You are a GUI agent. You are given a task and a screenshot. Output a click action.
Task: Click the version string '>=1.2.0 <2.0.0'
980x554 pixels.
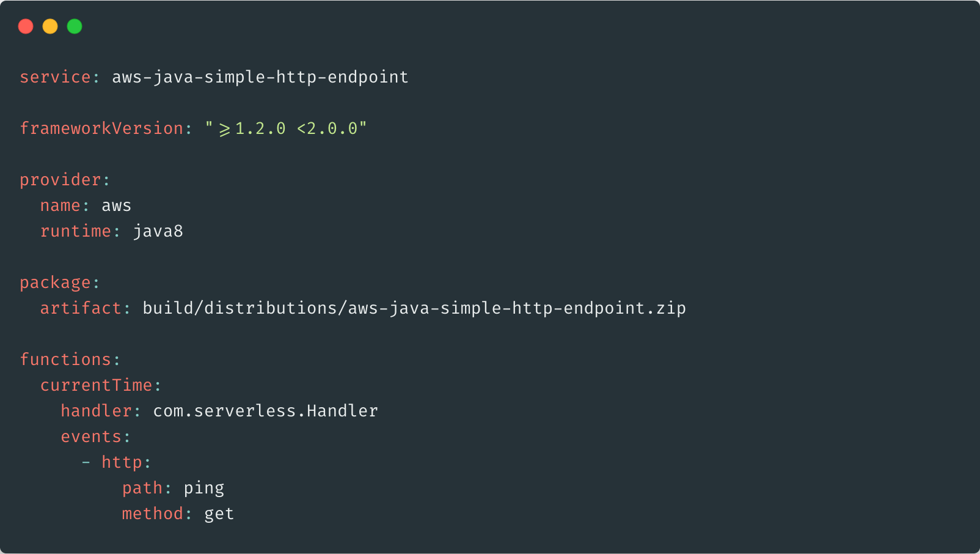[286, 128]
